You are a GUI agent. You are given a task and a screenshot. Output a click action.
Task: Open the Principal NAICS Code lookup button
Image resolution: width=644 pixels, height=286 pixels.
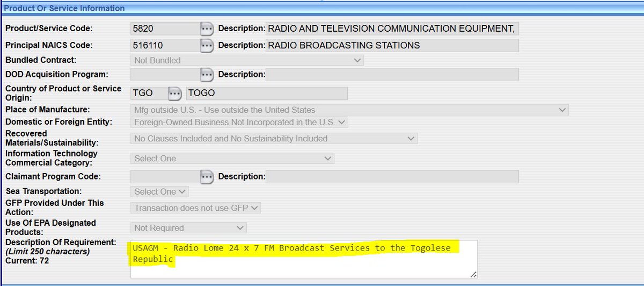click(x=207, y=46)
